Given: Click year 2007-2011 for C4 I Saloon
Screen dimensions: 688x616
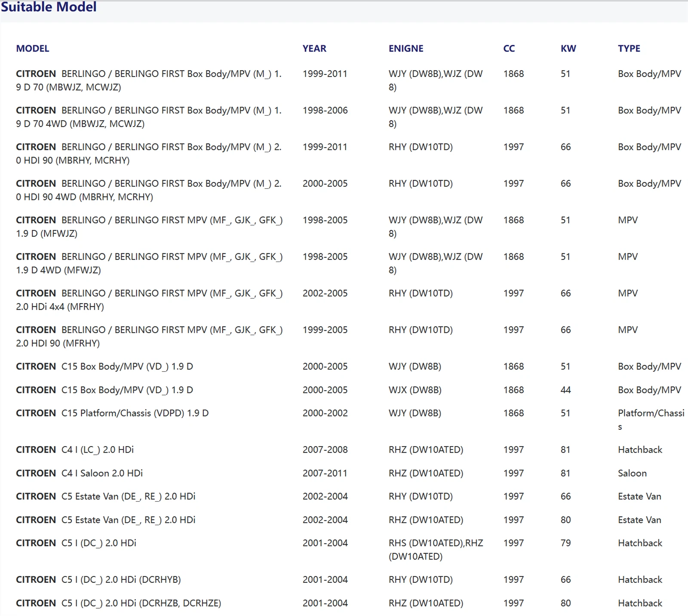Looking at the screenshot, I should (x=325, y=473).
